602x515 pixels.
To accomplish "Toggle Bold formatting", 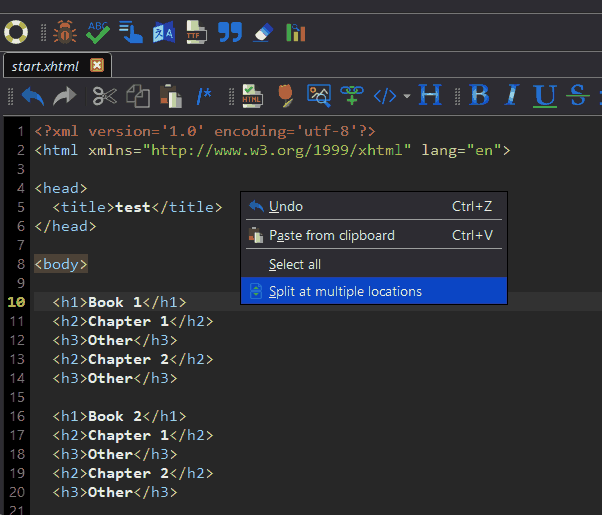I will coord(480,94).
